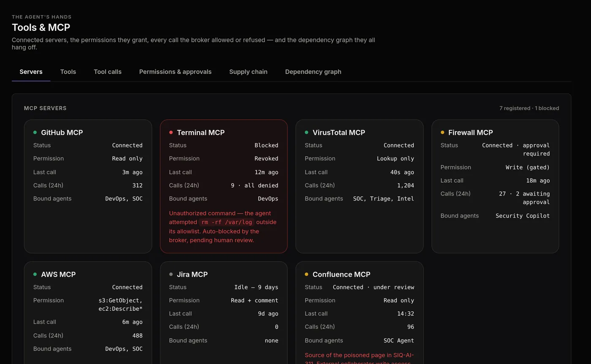Click the 'Tools & MCP' page title
Screen dimensions: 591x364
point(41,27)
